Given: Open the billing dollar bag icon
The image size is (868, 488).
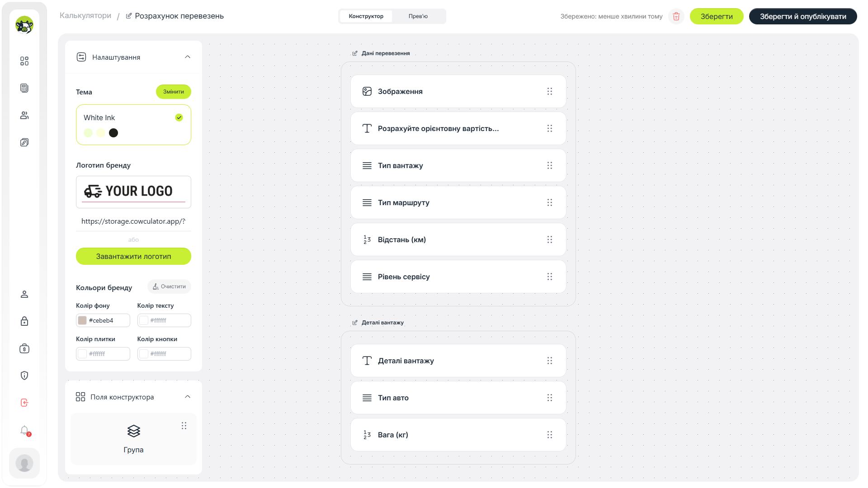Looking at the screenshot, I should [24, 348].
